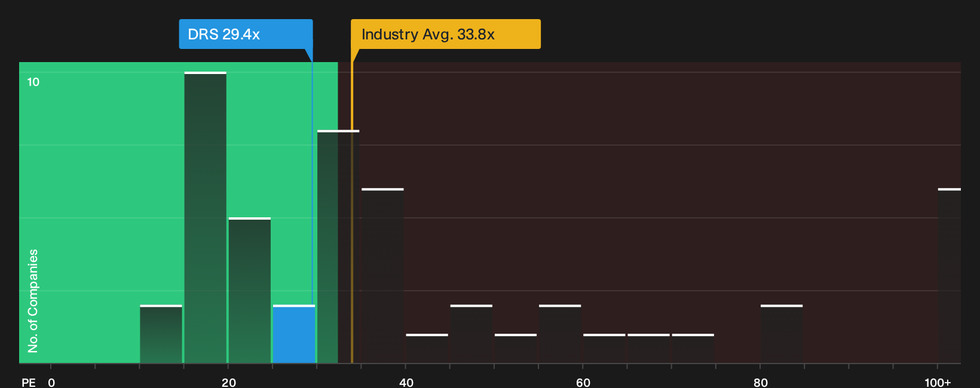The width and height of the screenshot is (980, 388).
Task: Click the x-axis label 0
Action: tap(51, 382)
